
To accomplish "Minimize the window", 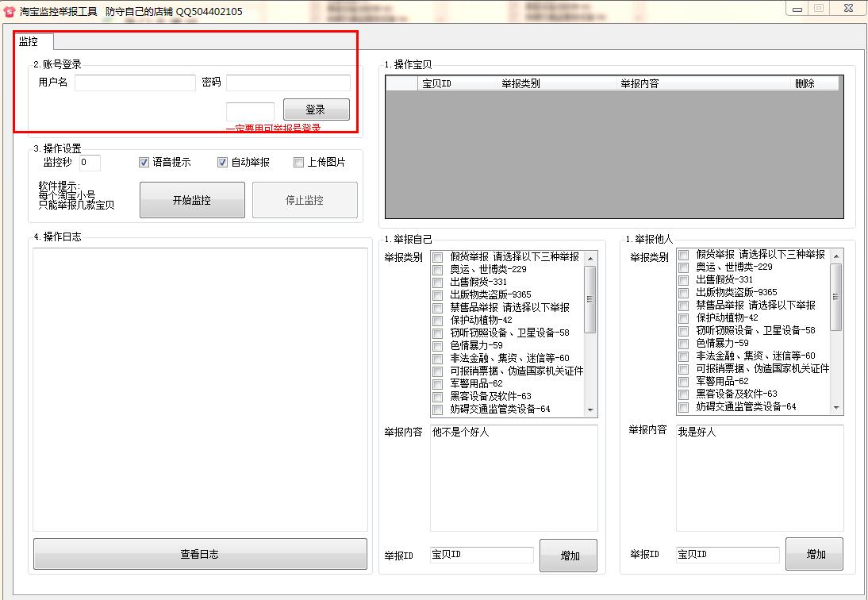I will (x=797, y=9).
